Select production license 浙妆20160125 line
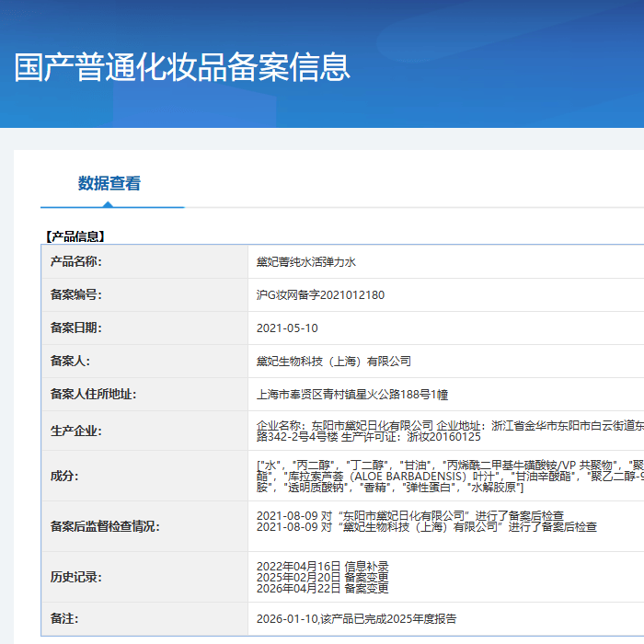The width and height of the screenshot is (644, 644). [x=368, y=437]
